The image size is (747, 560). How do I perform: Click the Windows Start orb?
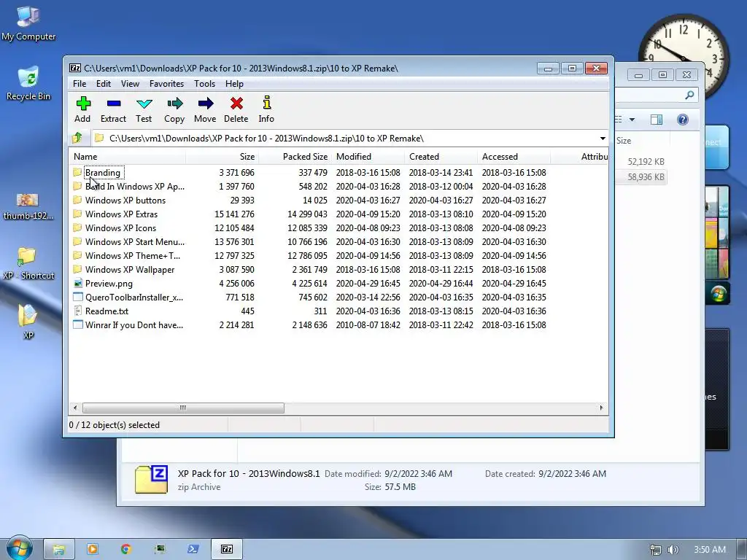19,548
